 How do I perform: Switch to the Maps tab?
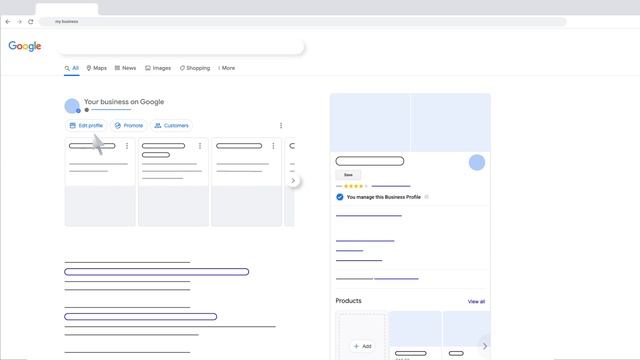(97, 68)
